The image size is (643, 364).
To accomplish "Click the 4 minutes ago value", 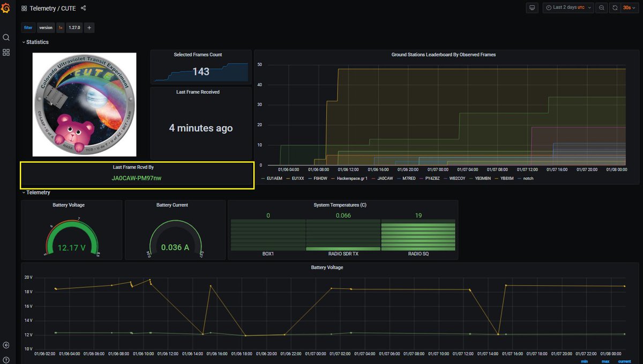I will point(201,128).
